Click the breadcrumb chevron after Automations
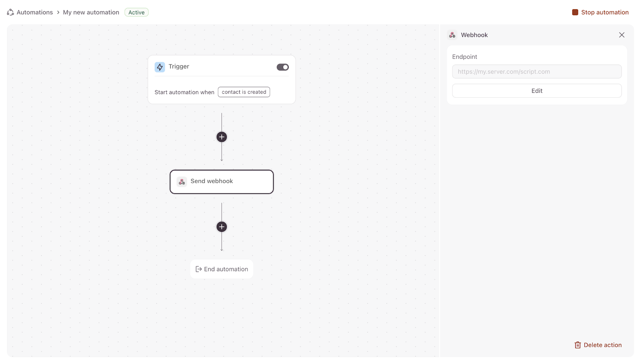The width and height of the screenshot is (641, 364). (x=58, y=12)
